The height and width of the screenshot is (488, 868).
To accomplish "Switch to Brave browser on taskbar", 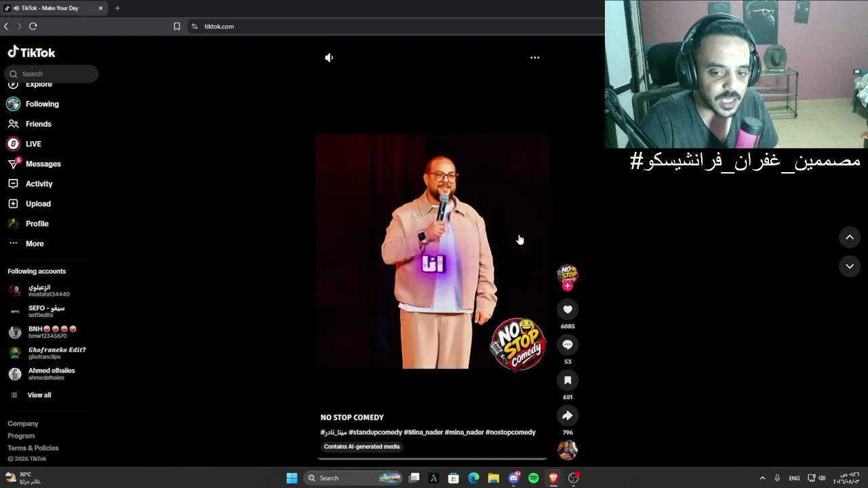I will 553,478.
